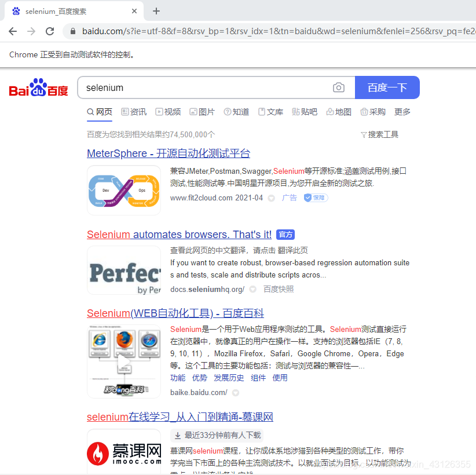Screen dimensions: 476x475
Task: Click docs.seleniumhq.org/ source URL
Action: 207,289
